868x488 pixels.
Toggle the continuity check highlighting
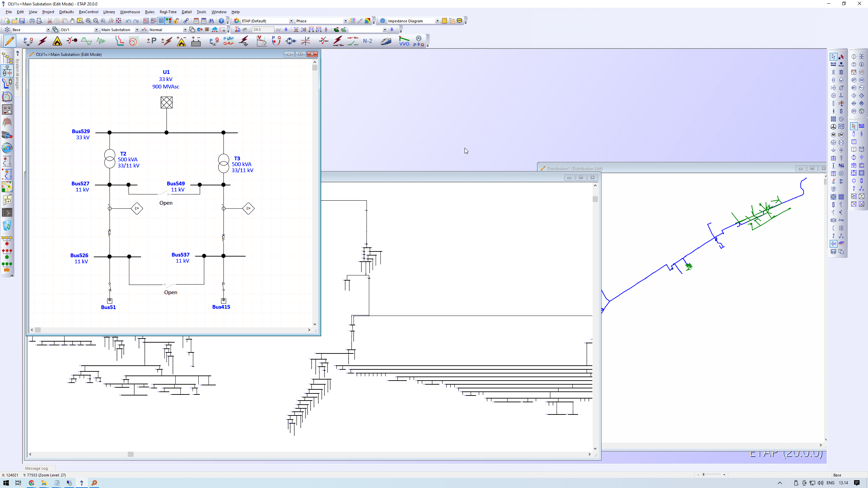[x=169, y=21]
